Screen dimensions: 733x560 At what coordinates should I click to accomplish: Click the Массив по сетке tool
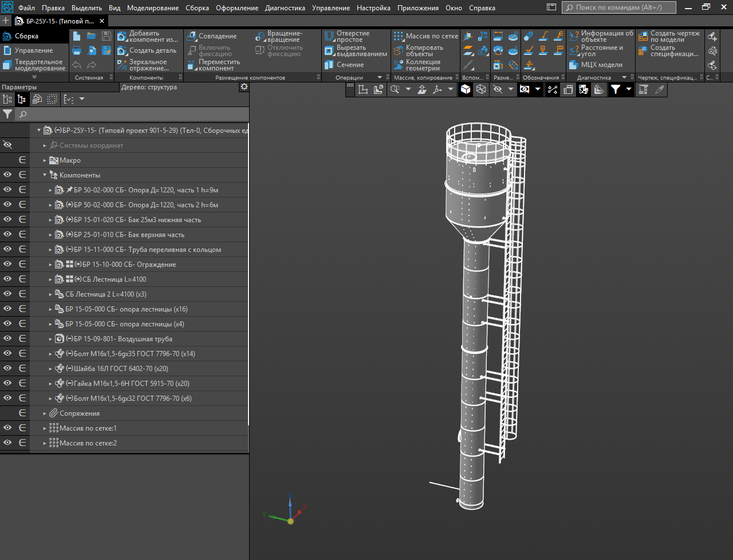click(426, 36)
